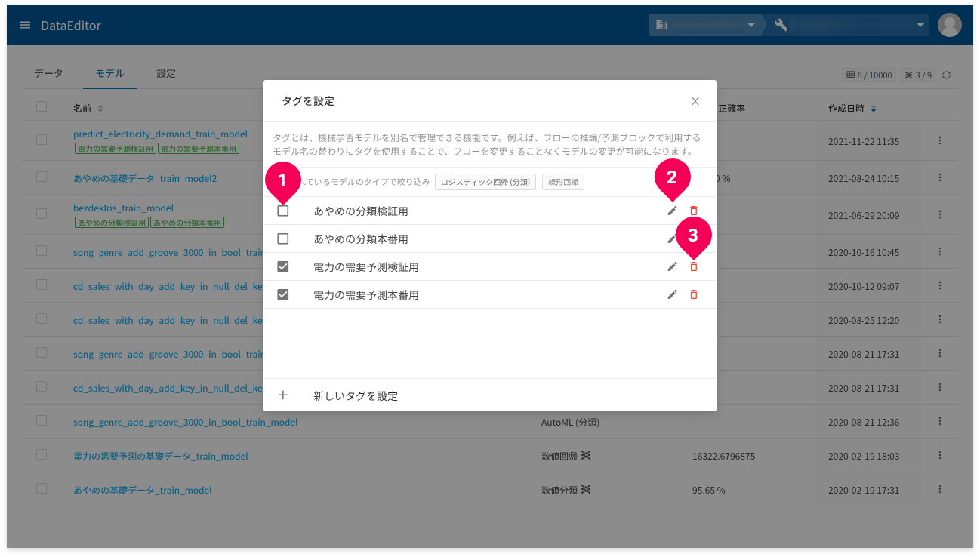Edit the 電力の需要予測本番用 tag with pencil icon
The image size is (980, 557).
[672, 294]
